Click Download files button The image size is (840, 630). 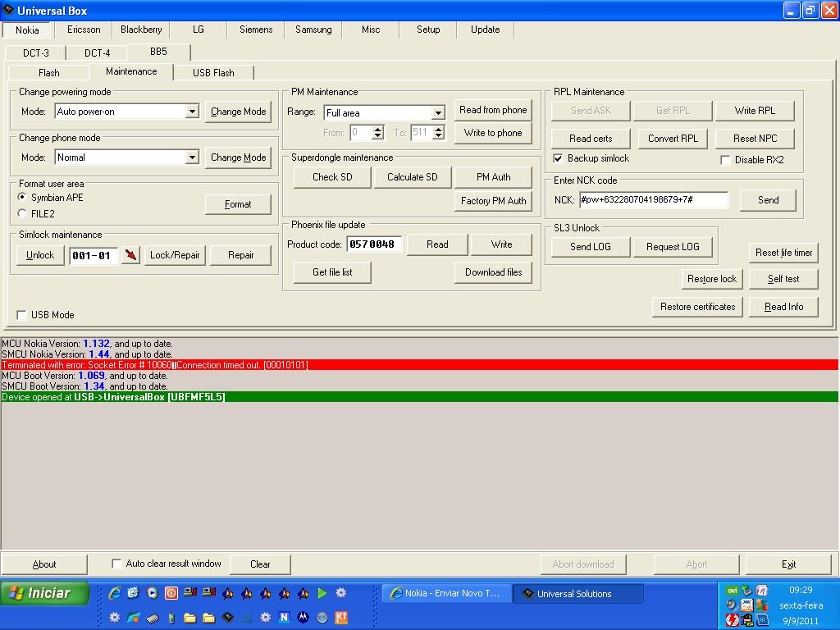pyautogui.click(x=493, y=272)
